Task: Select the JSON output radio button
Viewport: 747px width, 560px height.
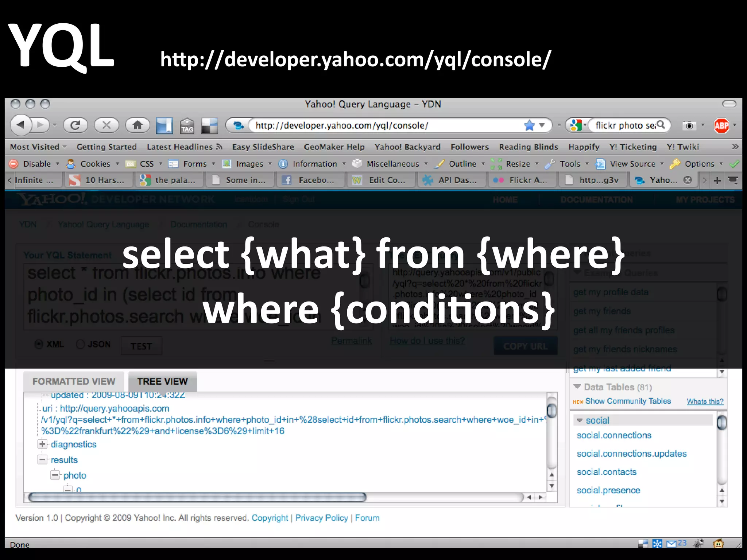Action: point(81,344)
